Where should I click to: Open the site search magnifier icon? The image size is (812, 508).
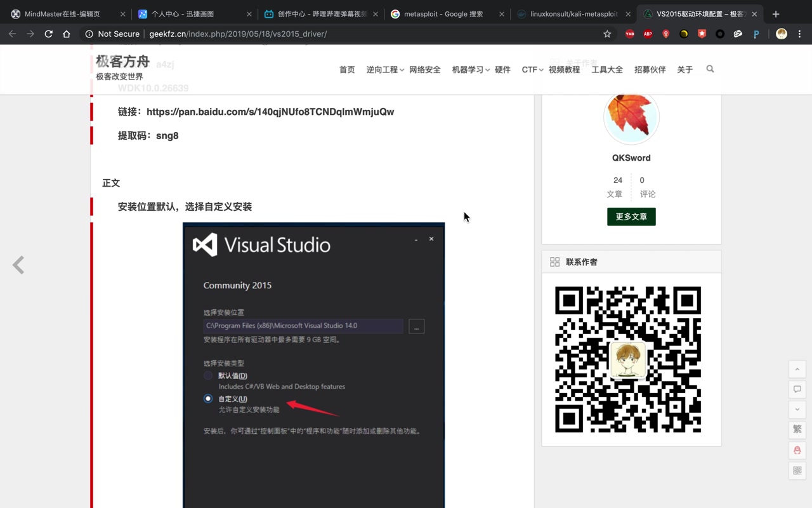click(x=710, y=69)
